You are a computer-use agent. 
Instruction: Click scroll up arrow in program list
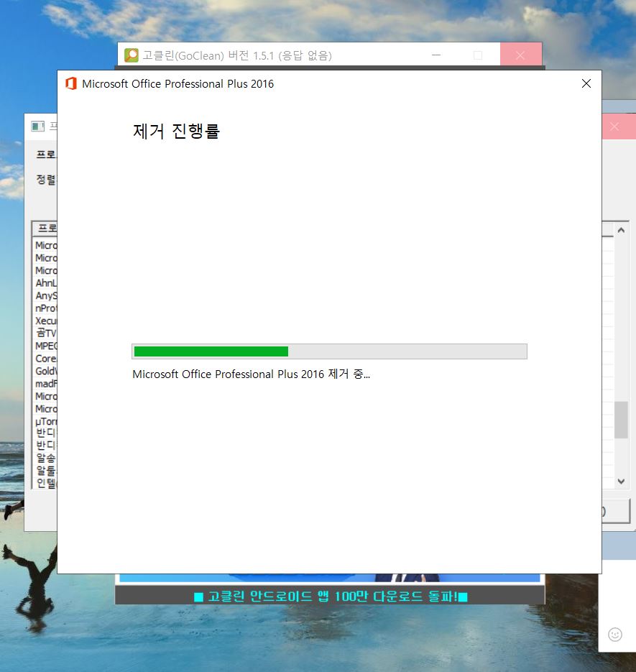(x=621, y=230)
